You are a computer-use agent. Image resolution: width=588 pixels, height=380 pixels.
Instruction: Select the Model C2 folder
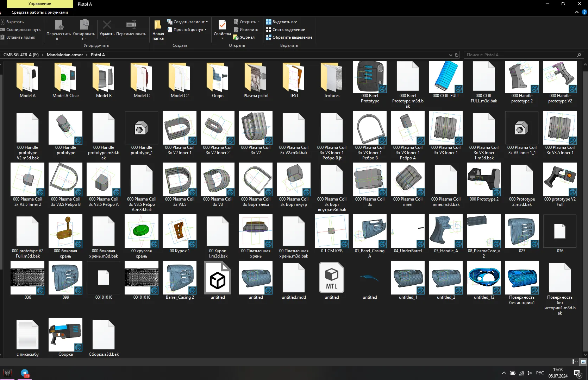[180, 80]
